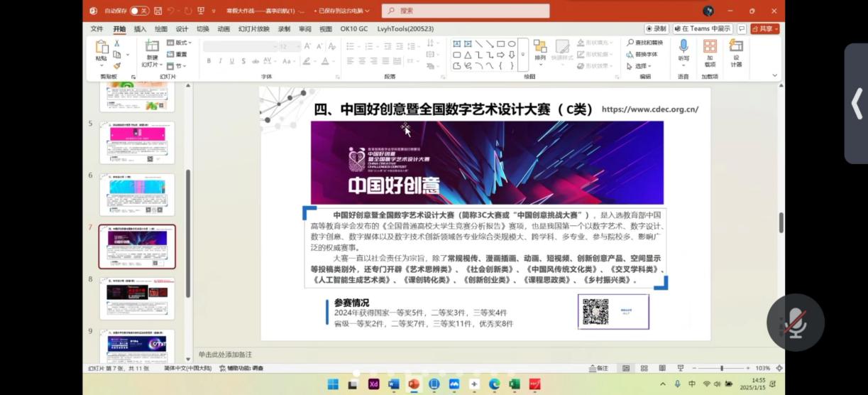Click the Paste (粘贴) clipboard icon
868x395 pixels.
[x=102, y=48]
